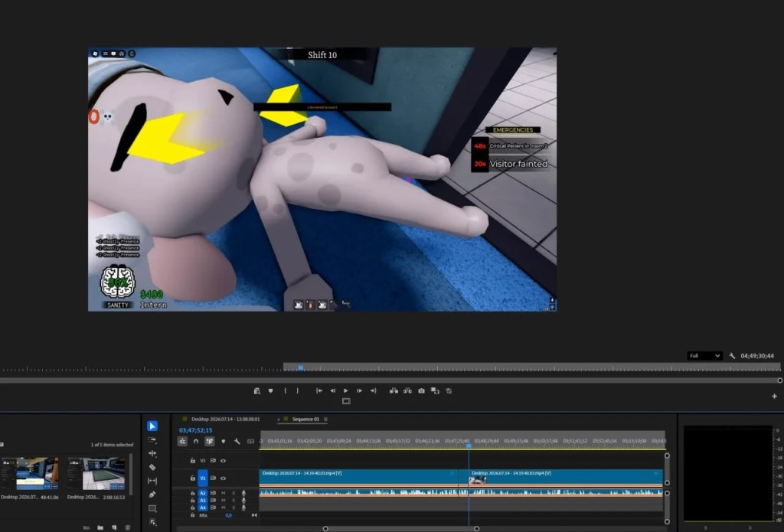Toggle A2 track targeting button

pyautogui.click(x=203, y=493)
